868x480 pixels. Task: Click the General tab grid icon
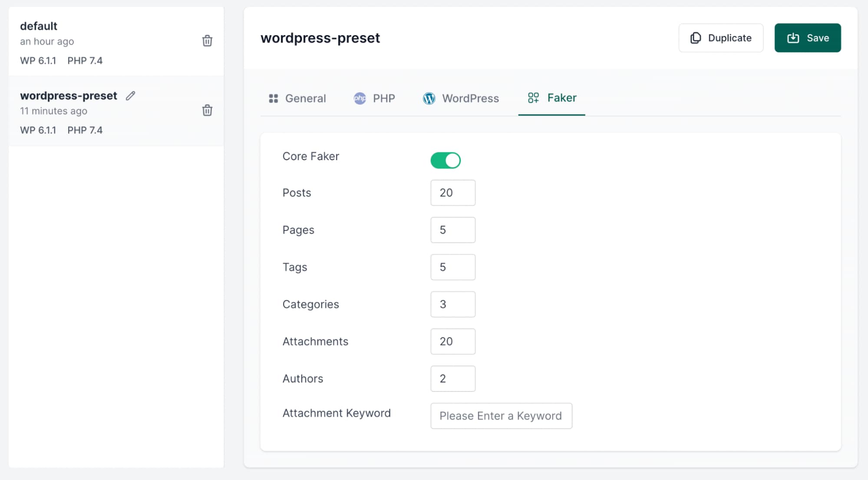coord(273,99)
